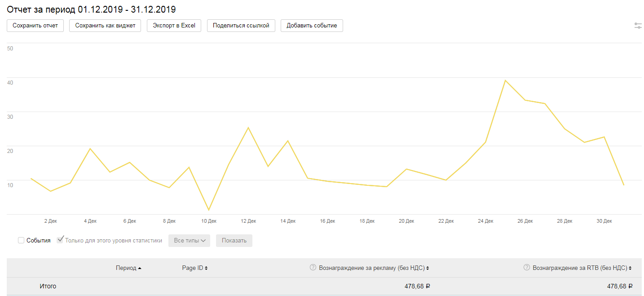Click help icon beside 'Вознаграждение за рекламу'

click(x=313, y=268)
